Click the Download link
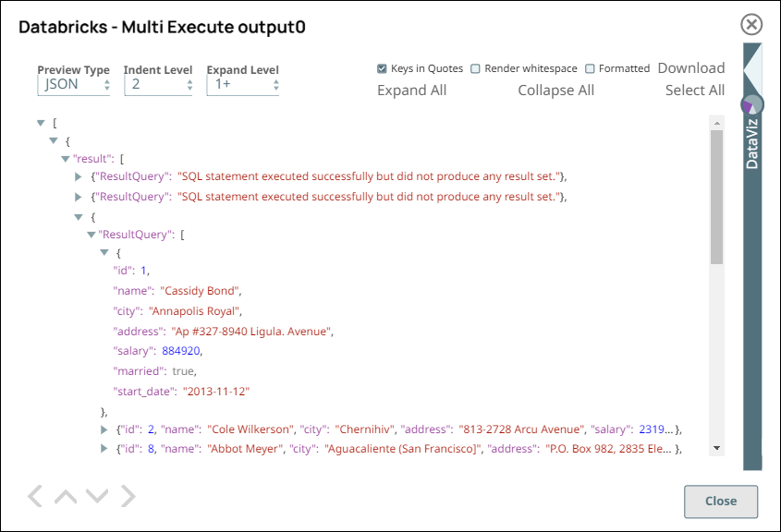 pos(690,68)
